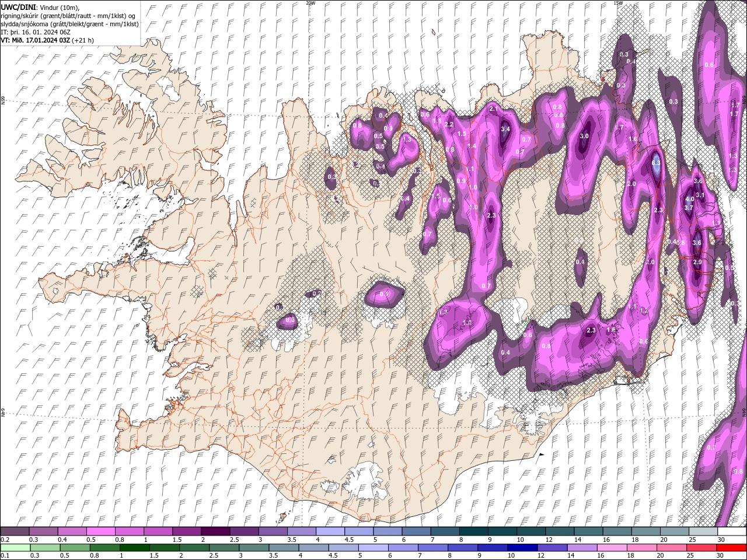Click the 2.2 precipitation value on the map
The image size is (747, 560).
pos(449,124)
